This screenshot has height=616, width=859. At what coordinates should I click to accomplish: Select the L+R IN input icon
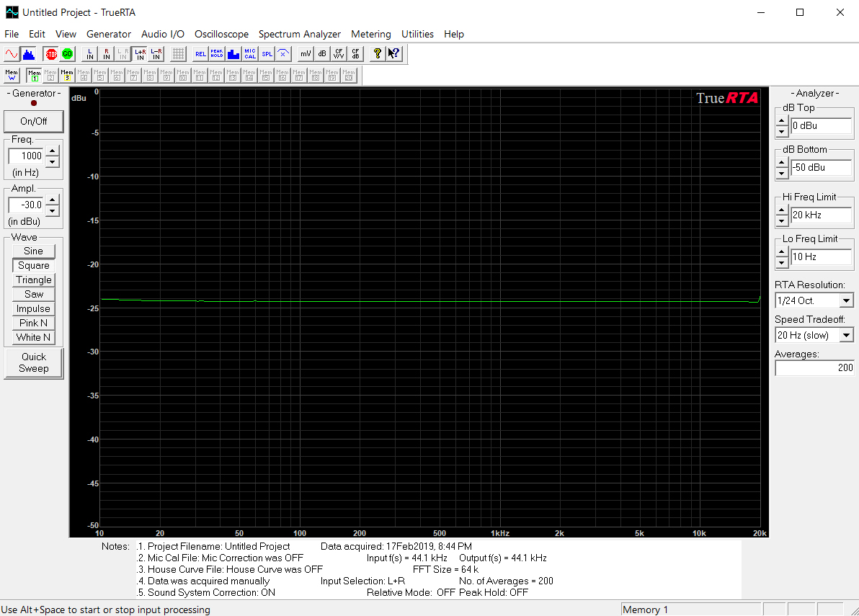click(141, 53)
